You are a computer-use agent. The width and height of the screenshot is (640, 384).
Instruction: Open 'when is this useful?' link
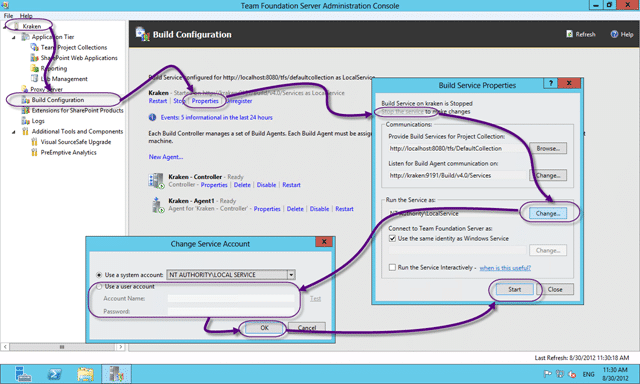coord(505,268)
